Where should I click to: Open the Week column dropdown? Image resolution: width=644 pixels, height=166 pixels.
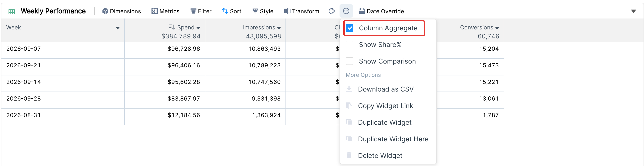click(118, 28)
